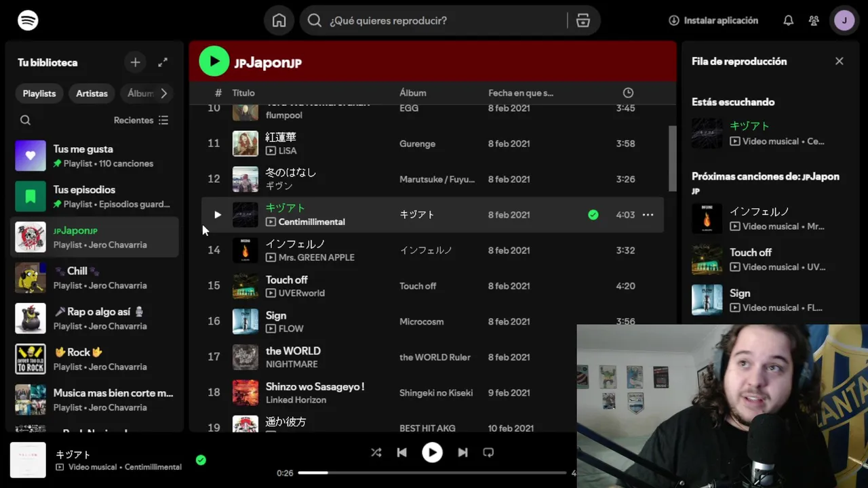This screenshot has height=488, width=868.
Task: Select the WORLD track title
Action: click(293, 351)
